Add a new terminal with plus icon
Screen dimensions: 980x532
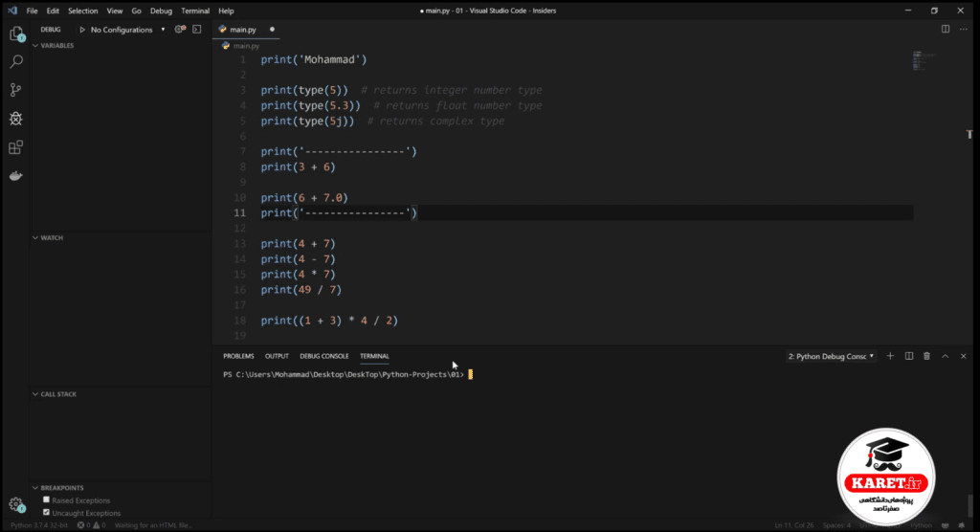[890, 356]
